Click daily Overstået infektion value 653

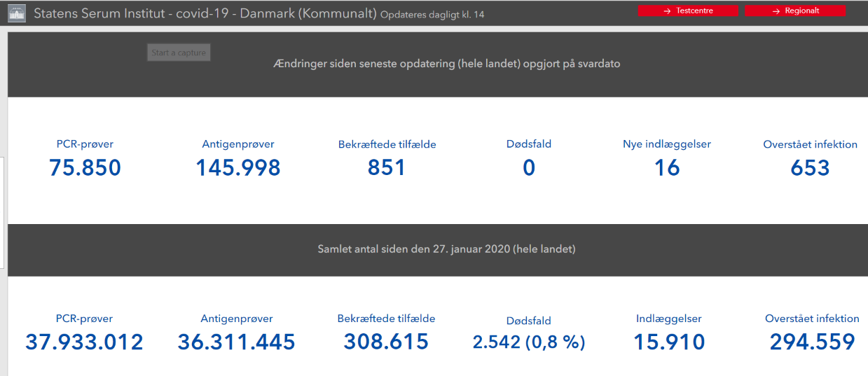click(810, 168)
